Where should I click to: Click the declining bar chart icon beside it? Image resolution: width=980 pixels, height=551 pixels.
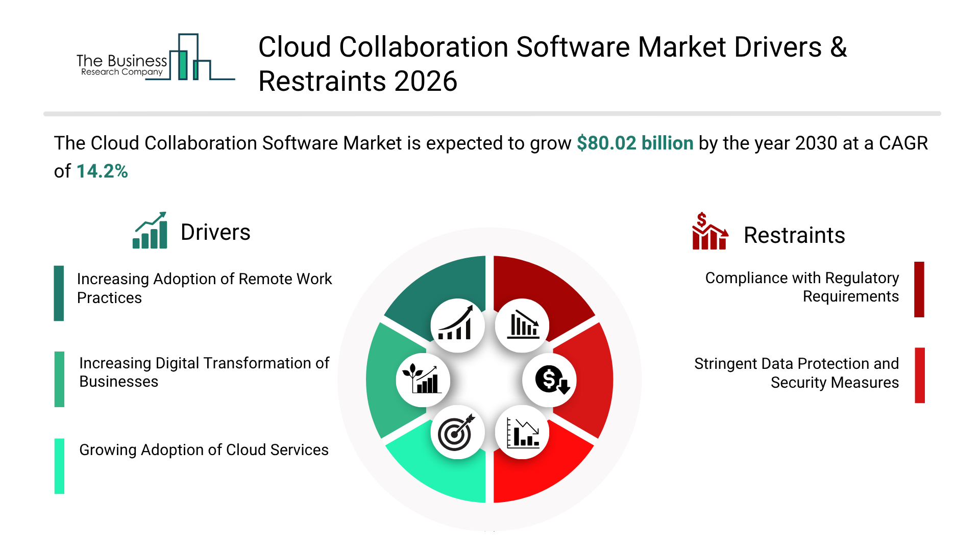[x=522, y=325]
